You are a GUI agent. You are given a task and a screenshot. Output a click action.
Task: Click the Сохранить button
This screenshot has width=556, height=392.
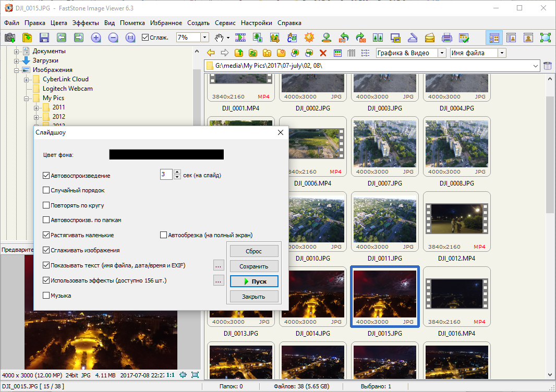coord(254,266)
